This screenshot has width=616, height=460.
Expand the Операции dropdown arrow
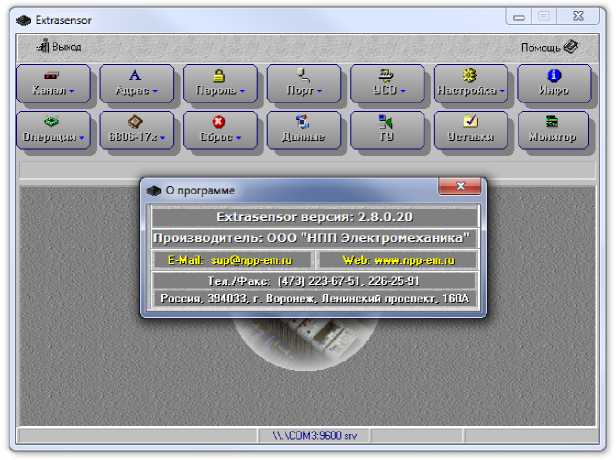pos(81,138)
